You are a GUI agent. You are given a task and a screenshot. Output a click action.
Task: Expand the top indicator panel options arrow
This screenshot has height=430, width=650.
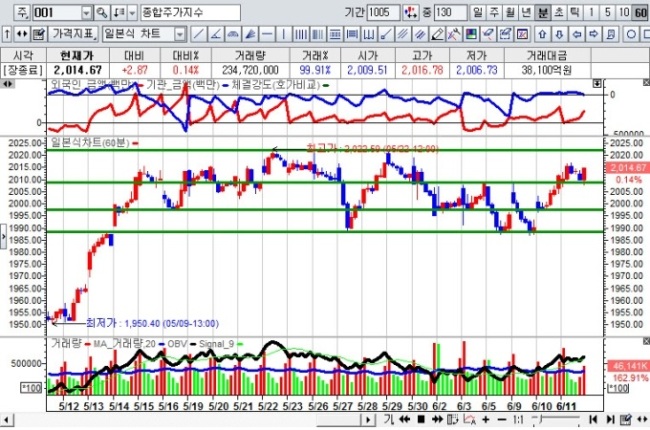[597, 84]
